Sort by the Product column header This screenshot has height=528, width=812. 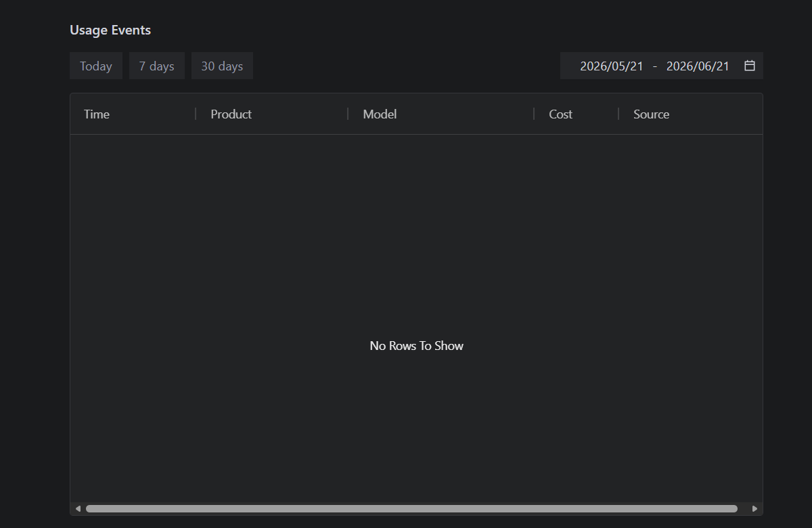point(231,114)
